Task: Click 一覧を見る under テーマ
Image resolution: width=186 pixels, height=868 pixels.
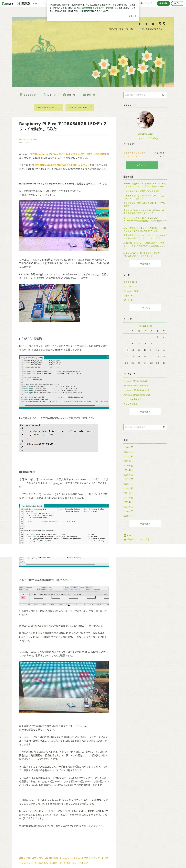Action: [x=145, y=308]
